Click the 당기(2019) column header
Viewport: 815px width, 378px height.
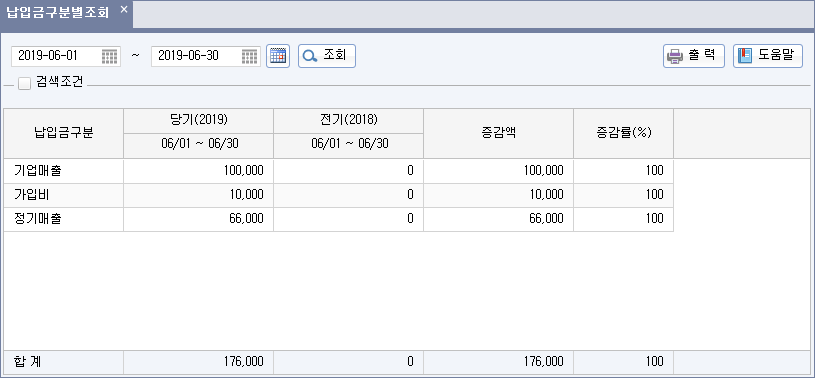(199, 121)
